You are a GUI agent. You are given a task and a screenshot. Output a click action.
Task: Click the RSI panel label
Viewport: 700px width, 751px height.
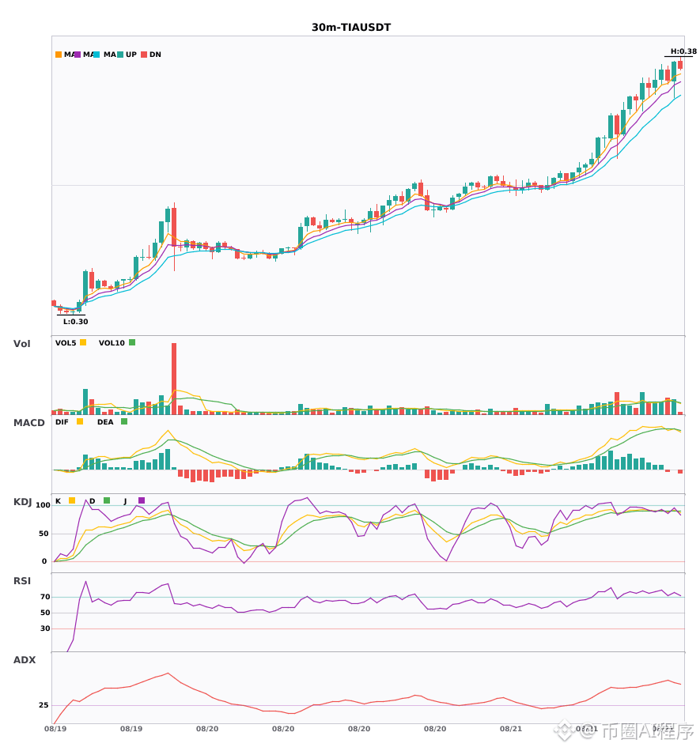(22, 581)
